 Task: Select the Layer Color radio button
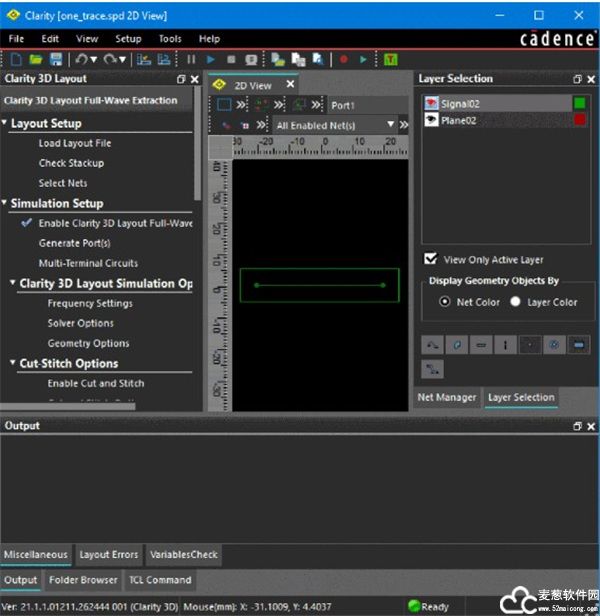click(x=516, y=301)
